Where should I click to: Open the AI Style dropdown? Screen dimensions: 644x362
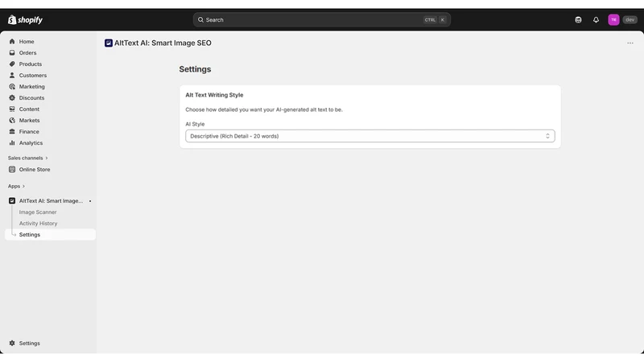[370, 136]
